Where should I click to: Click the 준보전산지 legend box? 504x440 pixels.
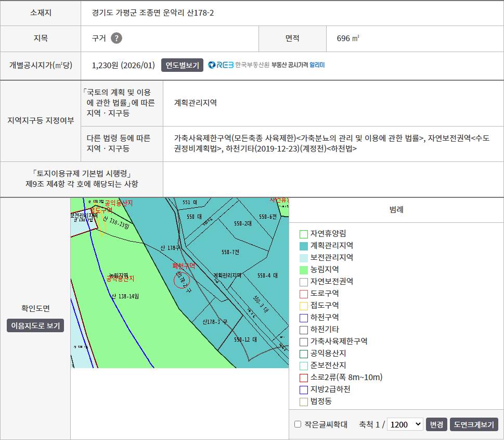304,366
